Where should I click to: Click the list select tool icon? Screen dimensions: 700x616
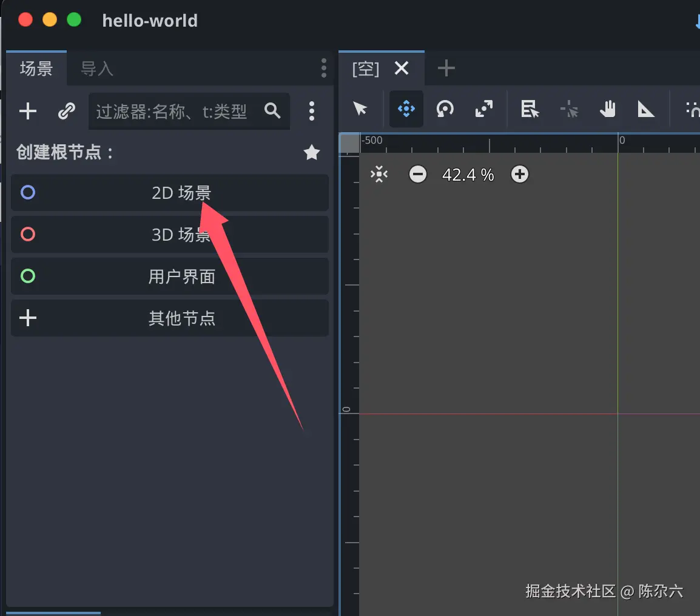tap(530, 109)
